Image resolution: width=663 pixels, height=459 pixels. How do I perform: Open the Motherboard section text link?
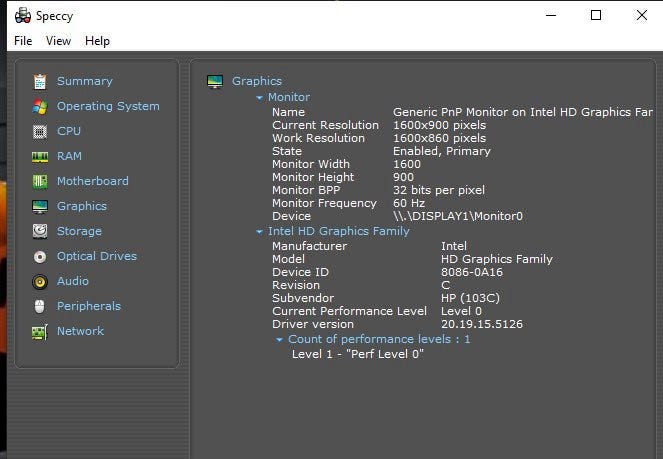(x=92, y=181)
